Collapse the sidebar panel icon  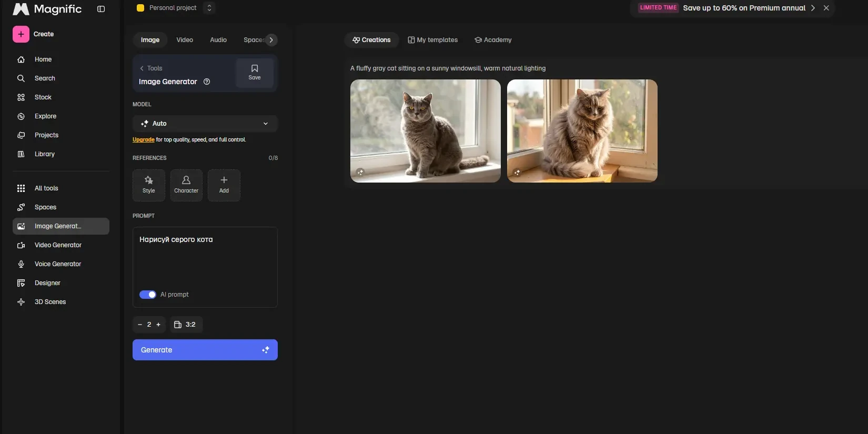(101, 9)
